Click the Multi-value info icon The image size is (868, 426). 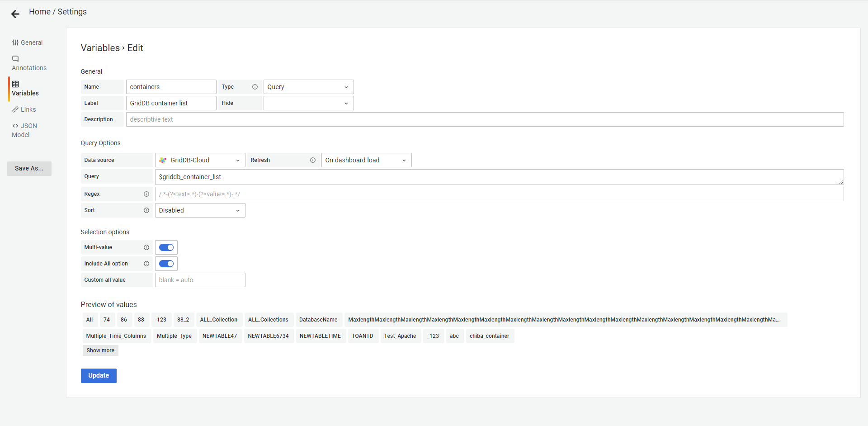[x=146, y=247]
